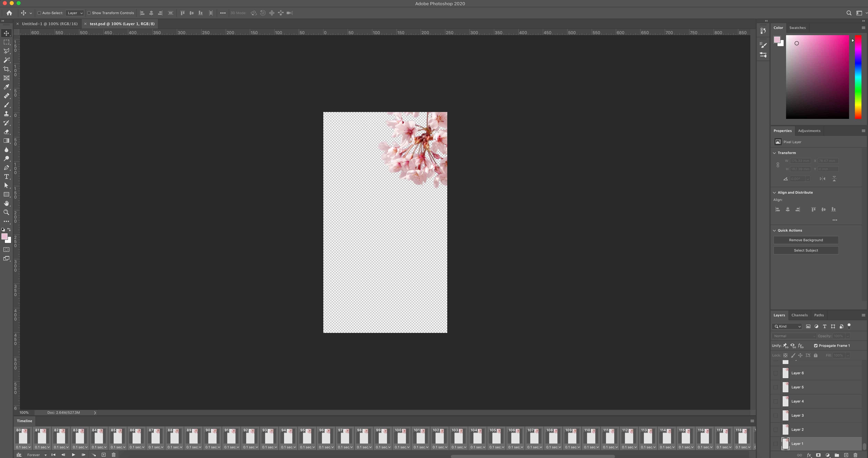Collapse the Quick Actions section
The image size is (868, 458).
point(774,230)
